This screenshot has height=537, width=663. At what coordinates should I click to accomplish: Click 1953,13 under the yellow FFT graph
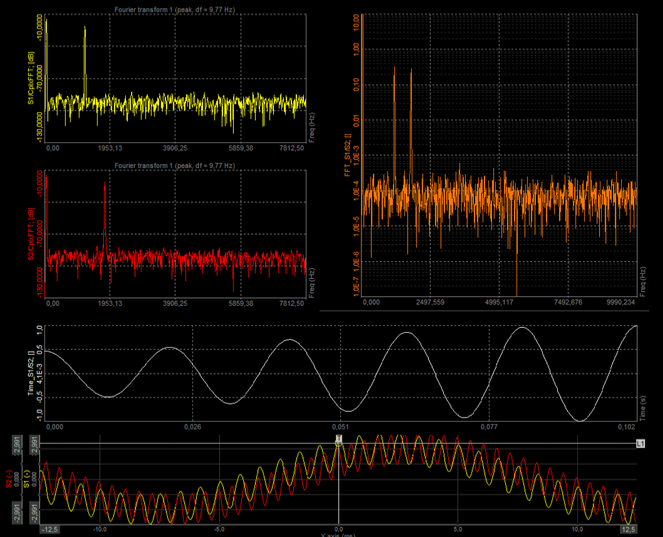coord(110,148)
